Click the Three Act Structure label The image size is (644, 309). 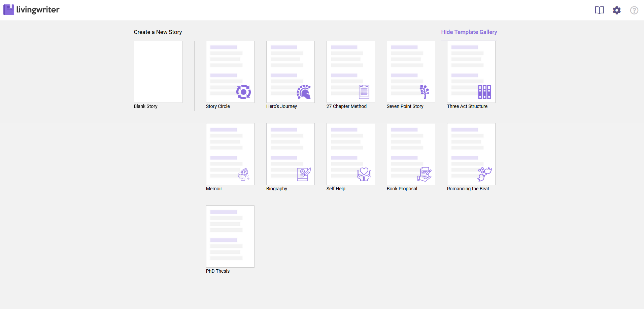tap(467, 106)
